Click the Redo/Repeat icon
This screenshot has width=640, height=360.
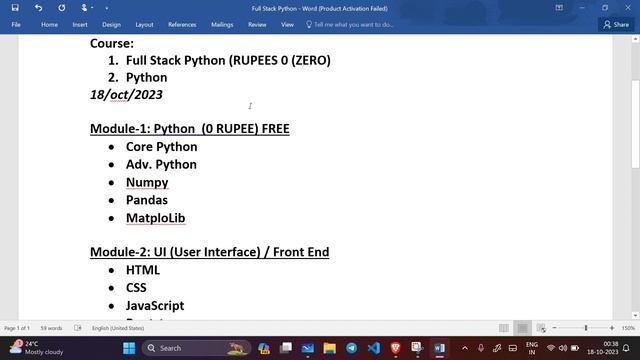pos(62,8)
